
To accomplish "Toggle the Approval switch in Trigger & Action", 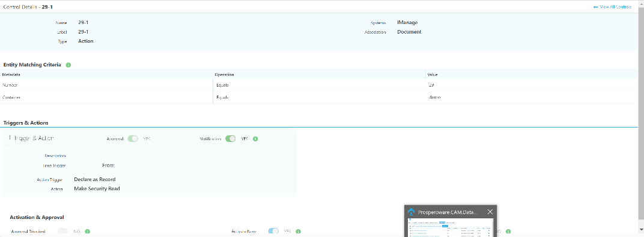I will pos(133,139).
